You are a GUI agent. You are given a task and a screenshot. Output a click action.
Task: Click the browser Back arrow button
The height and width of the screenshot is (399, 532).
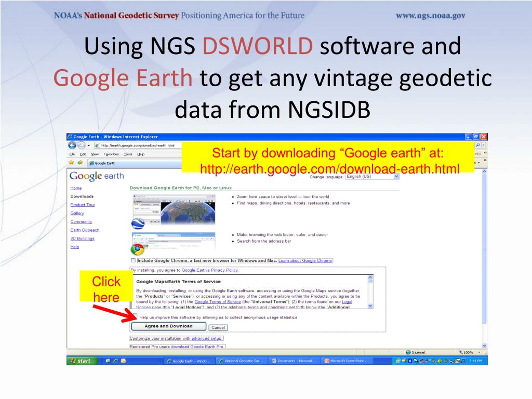(72, 145)
